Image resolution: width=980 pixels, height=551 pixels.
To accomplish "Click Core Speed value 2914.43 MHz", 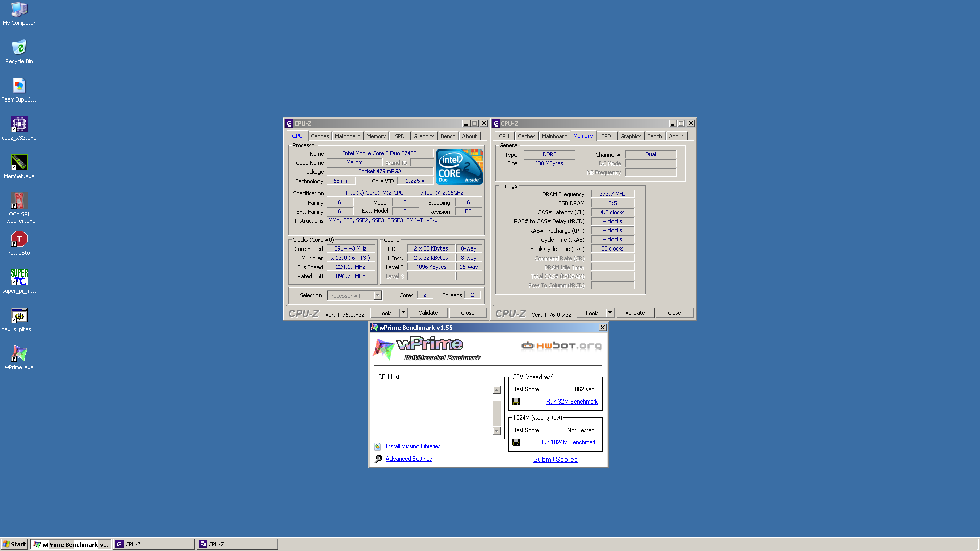I will 351,248.
